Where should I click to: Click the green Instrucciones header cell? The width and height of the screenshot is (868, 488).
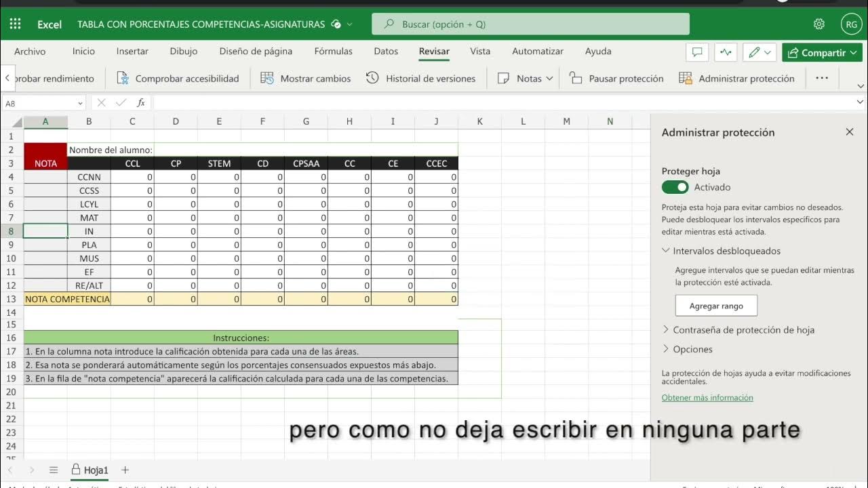(x=241, y=338)
